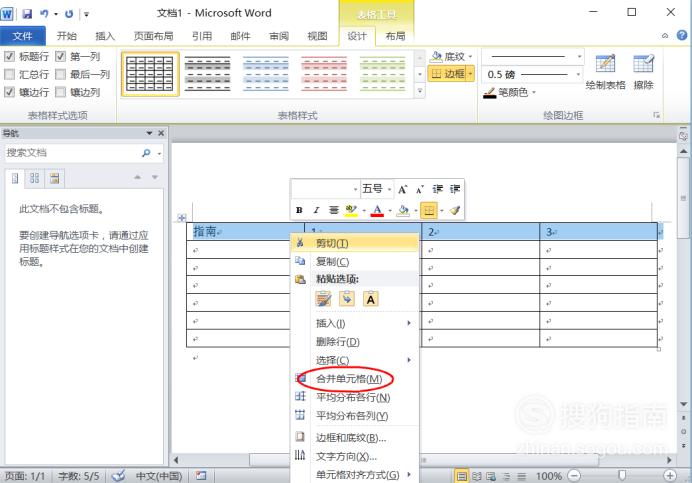Click the Shrink Font icon in mini toolbar
The width and height of the screenshot is (692, 483).
click(x=420, y=189)
